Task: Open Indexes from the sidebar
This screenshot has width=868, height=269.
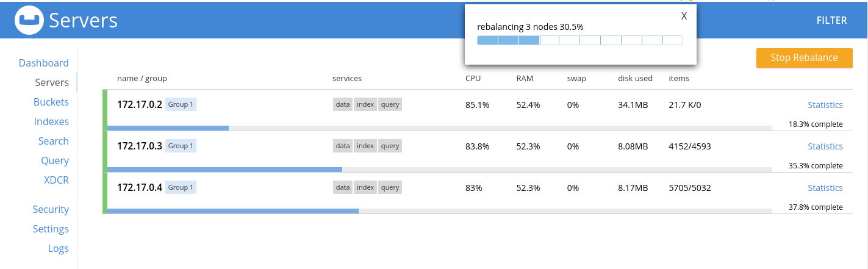Action: 51,122
